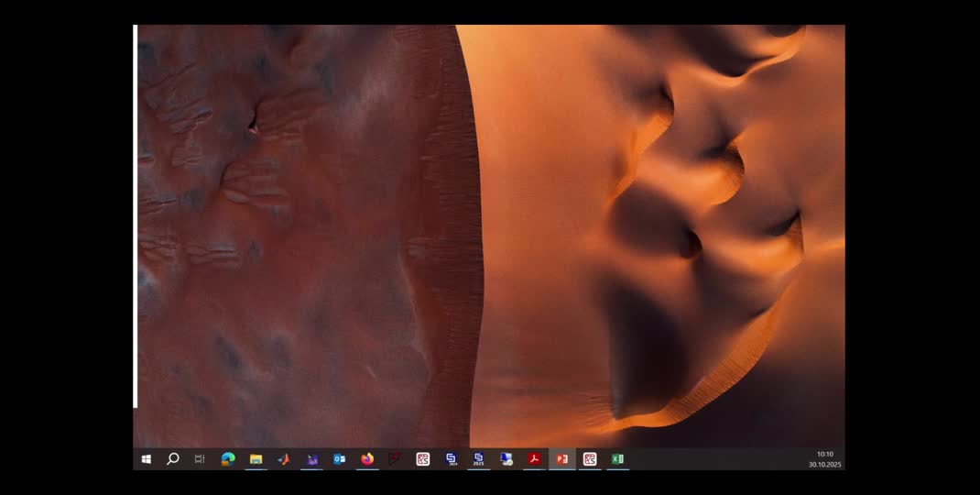
Task: Open SolidWorks 2025 from the taskbar
Action: 478,459
